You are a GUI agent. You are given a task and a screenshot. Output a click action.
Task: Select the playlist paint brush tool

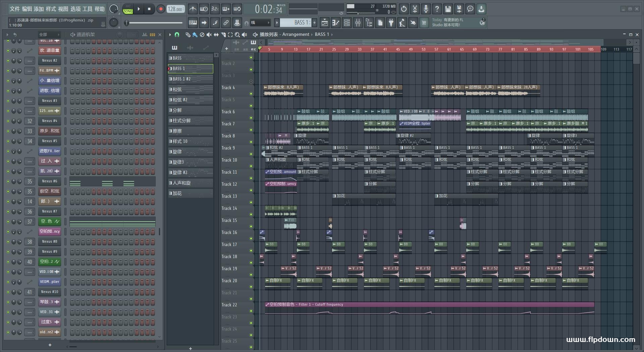tap(195, 35)
